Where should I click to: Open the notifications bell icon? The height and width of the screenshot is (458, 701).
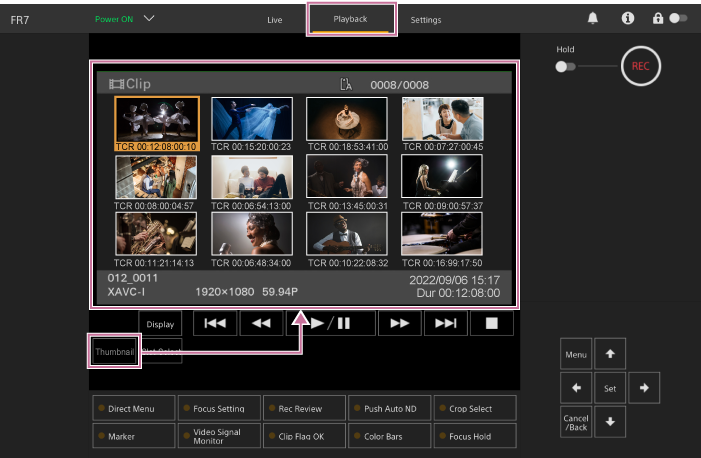coord(592,19)
